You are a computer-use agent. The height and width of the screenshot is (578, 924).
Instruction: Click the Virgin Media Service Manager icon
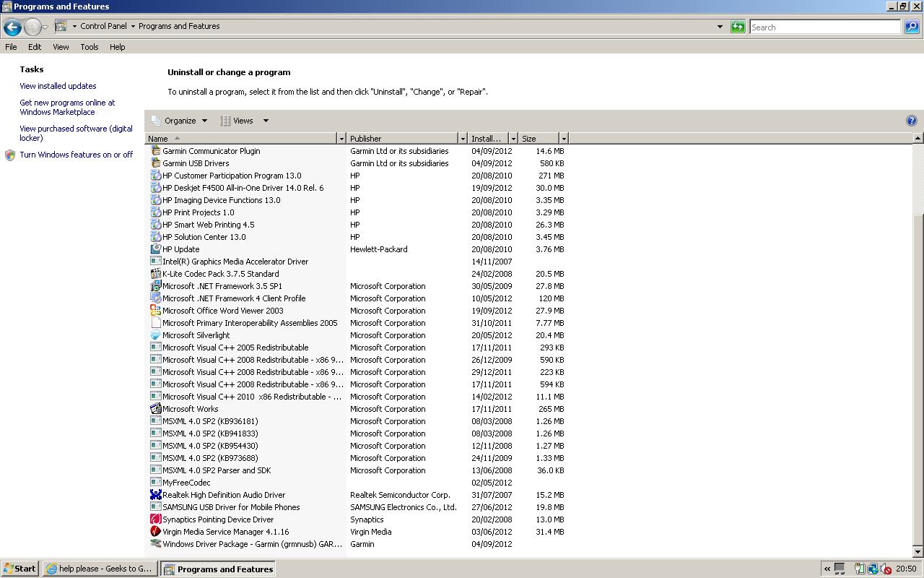click(155, 532)
